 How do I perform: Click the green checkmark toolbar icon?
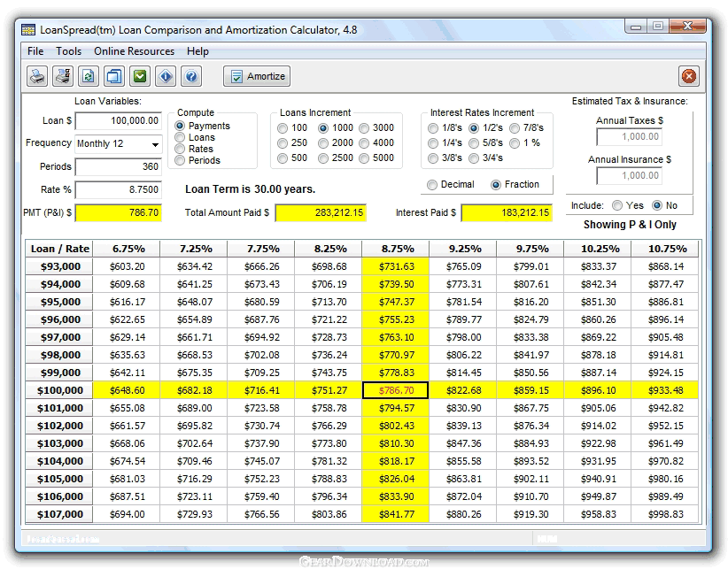(140, 76)
